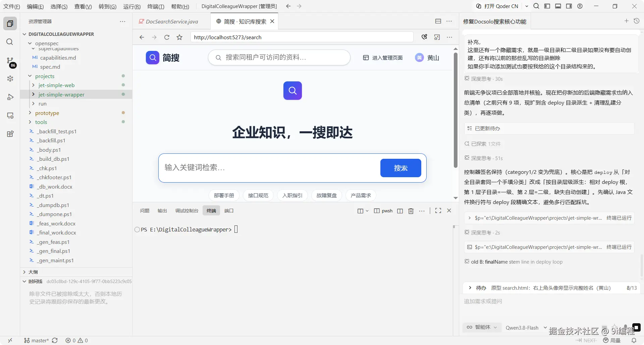The image size is (644, 345).
Task: Open the 终端 menu in menu bar
Action: click(x=156, y=6)
